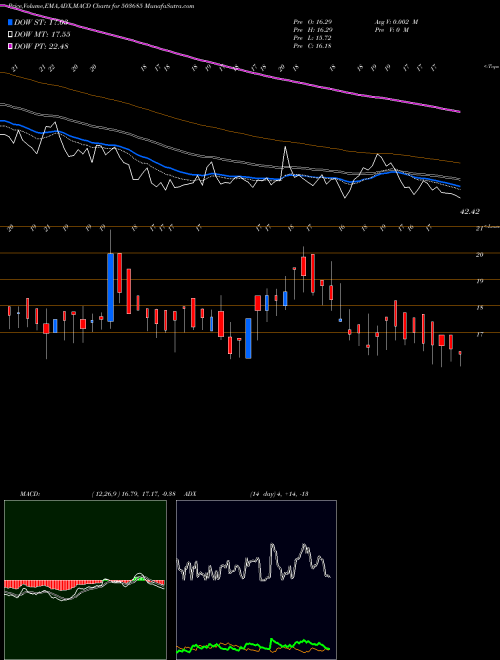Click the MACD: heading label
The height and width of the screenshot is (660, 500).
click(x=29, y=494)
